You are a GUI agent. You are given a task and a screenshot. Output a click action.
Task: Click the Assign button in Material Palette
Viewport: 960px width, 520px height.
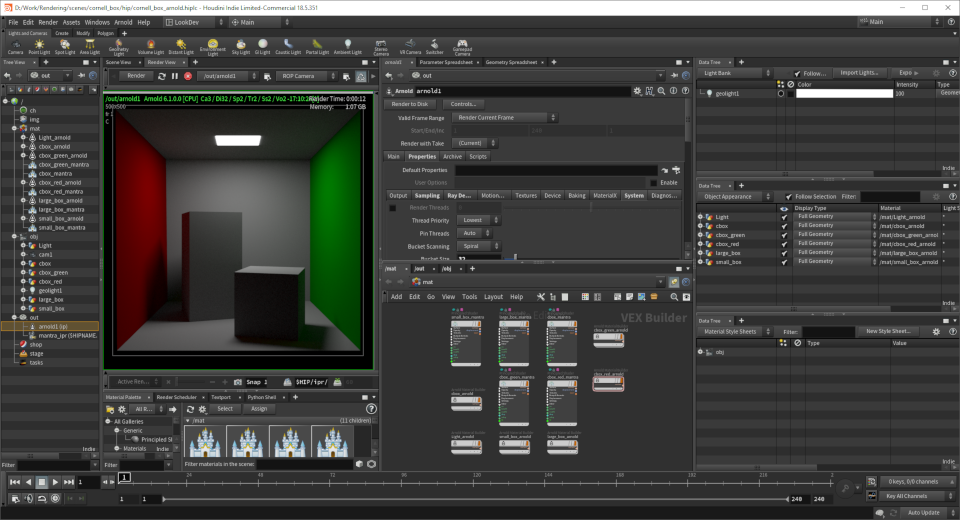(x=259, y=409)
